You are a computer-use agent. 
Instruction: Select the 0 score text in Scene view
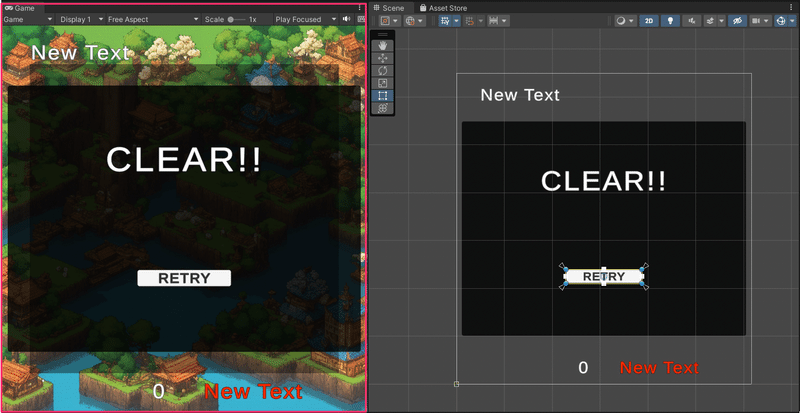click(x=583, y=368)
